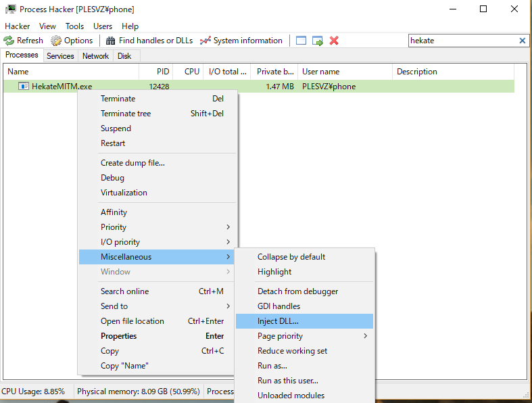Choose Run as this user... entry
532x403 pixels.
(x=304, y=381)
